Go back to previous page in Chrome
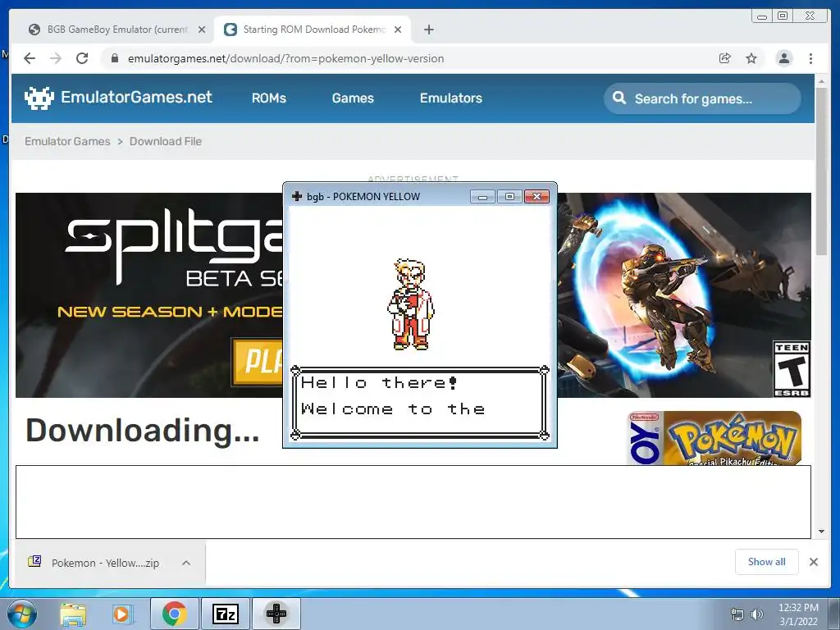 coord(30,58)
